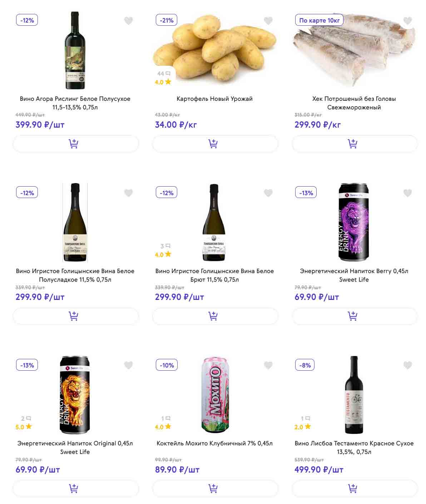Open Хек Потрошеный без Головы product link

(x=354, y=103)
